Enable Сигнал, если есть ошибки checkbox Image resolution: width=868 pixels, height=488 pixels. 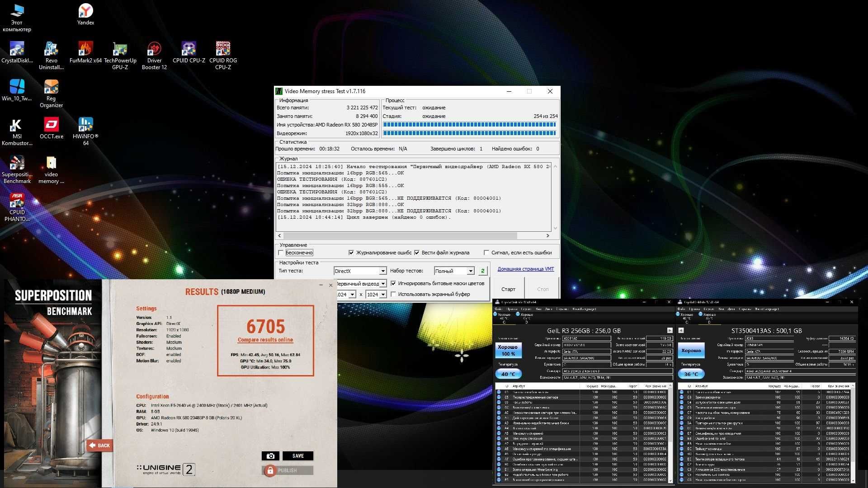coord(486,253)
